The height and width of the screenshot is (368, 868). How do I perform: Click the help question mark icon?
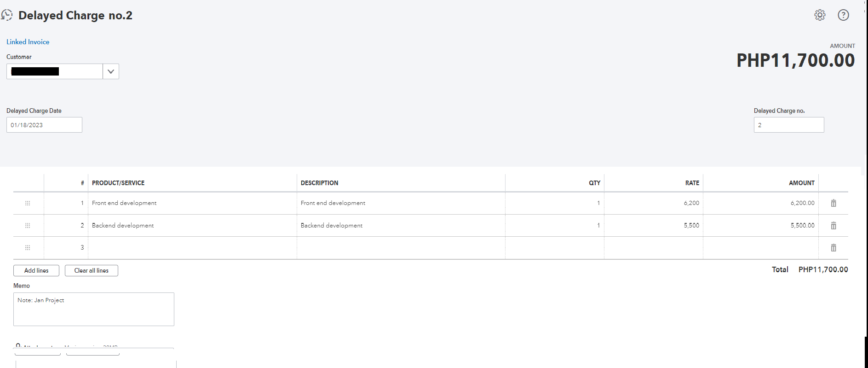tap(843, 15)
